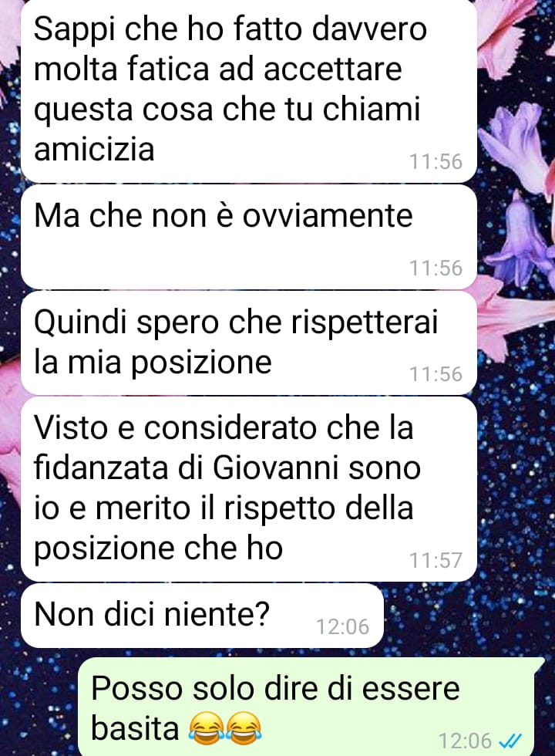The width and height of the screenshot is (555, 756).
Task: Select the 'Non dici niente?' message bubble
Action: pos(202,616)
